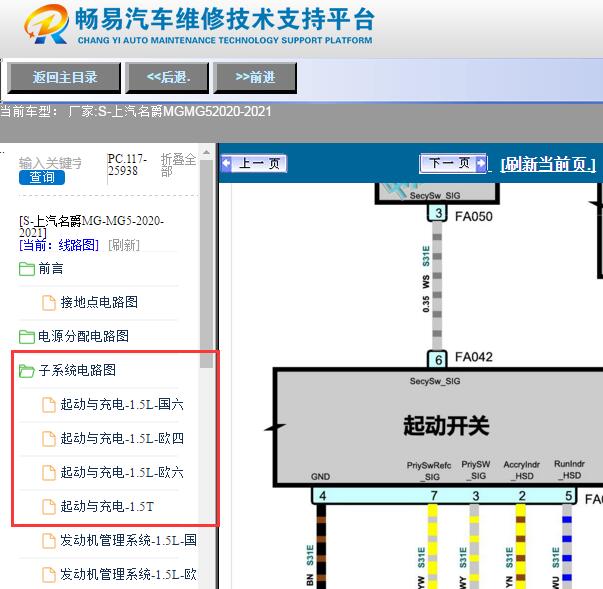Click open folder icon of 子系统电路图
Screen dimensions: 603x589
point(27,371)
